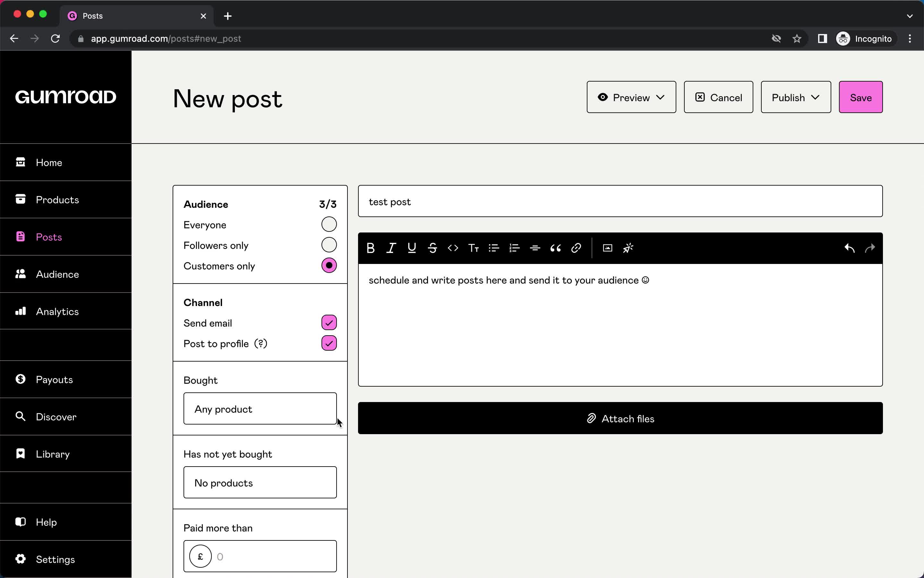Click the Gumroad logo

[66, 97]
